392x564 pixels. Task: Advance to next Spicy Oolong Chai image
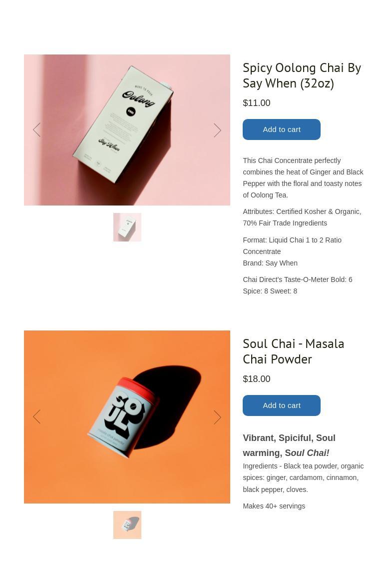pos(217,130)
